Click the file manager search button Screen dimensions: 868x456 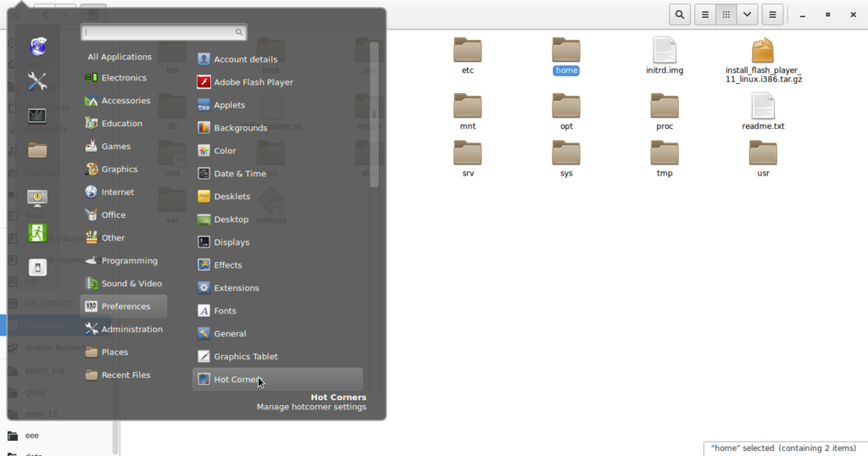click(x=679, y=15)
